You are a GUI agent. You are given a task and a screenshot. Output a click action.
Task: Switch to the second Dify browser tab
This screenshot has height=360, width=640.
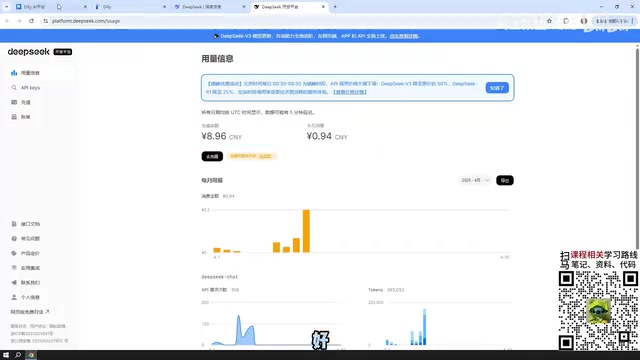(129, 7)
